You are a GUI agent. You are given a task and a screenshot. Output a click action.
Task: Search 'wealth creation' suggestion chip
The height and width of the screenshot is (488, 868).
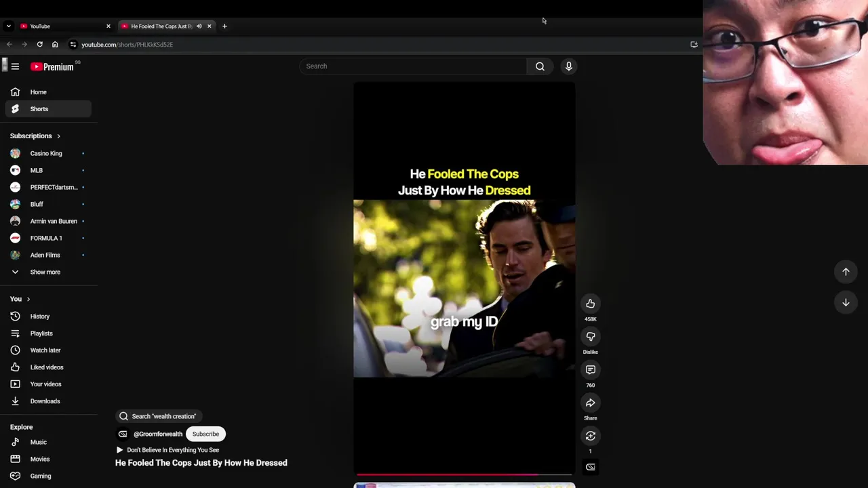[159, 416]
